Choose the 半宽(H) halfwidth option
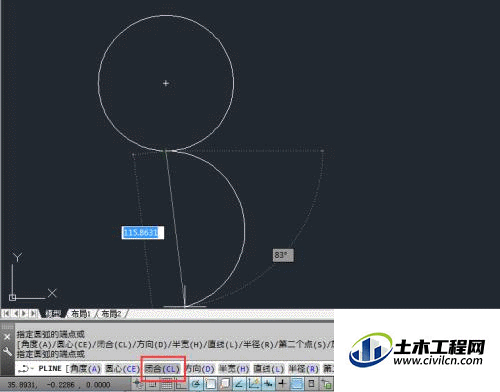 point(234,369)
